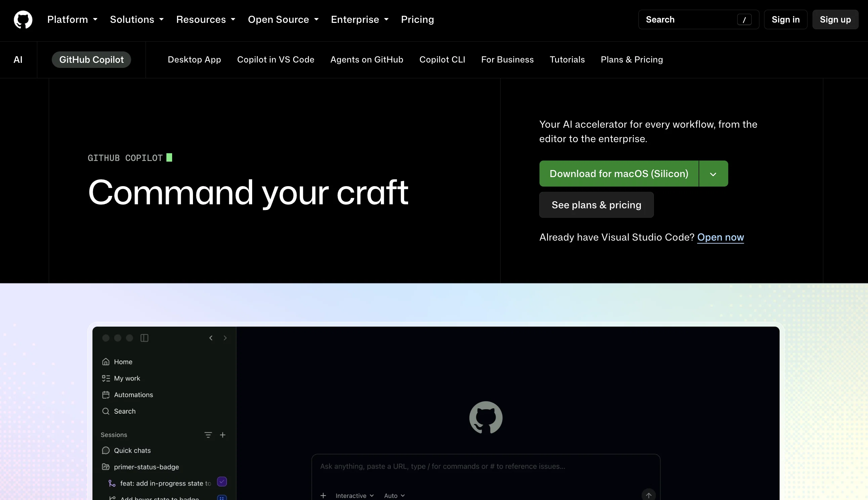Open Automations in the app sidebar

127,394
